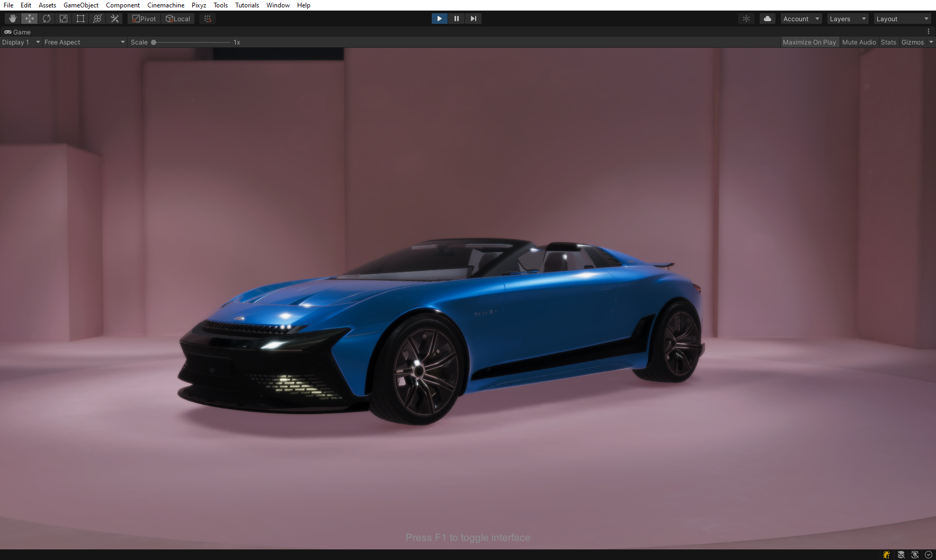Open the GameObject menu
This screenshot has height=560, width=936.
tap(81, 5)
